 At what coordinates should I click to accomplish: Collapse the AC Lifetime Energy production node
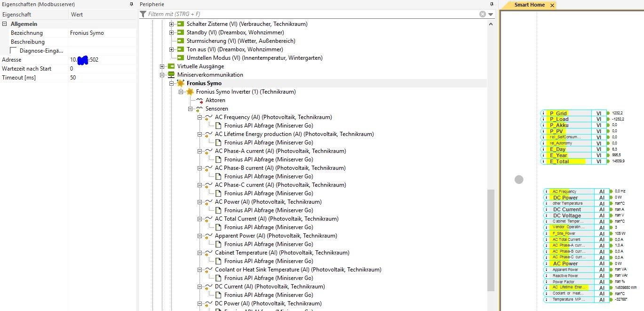tap(200, 134)
